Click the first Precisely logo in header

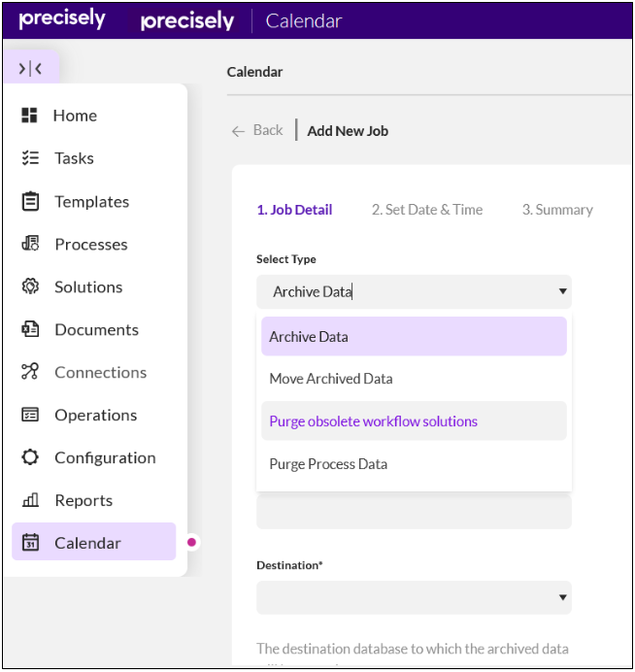[62, 18]
